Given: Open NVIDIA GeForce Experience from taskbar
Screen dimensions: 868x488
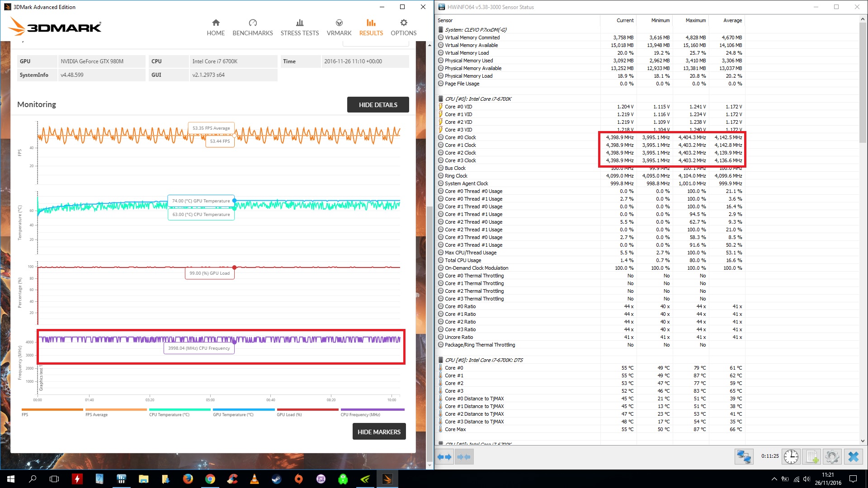Looking at the screenshot, I should (x=365, y=479).
